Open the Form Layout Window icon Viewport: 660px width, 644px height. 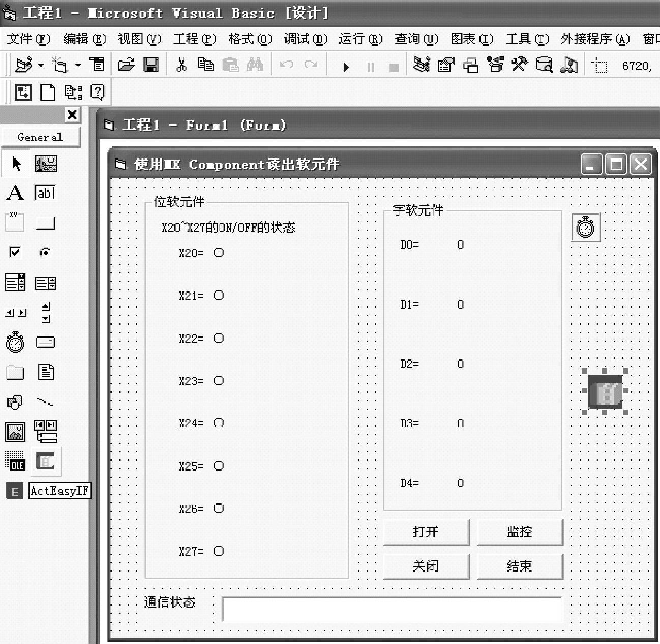tap(471, 65)
